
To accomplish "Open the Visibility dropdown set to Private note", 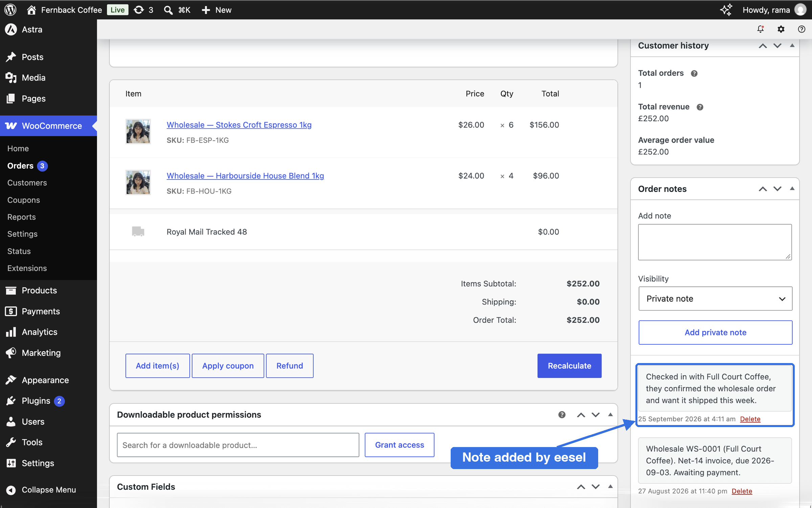I will [715, 299].
